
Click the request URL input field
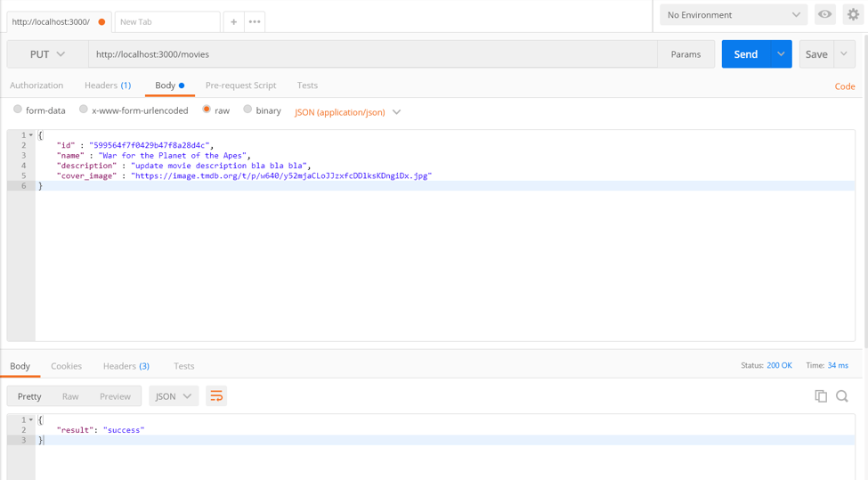pos(372,54)
